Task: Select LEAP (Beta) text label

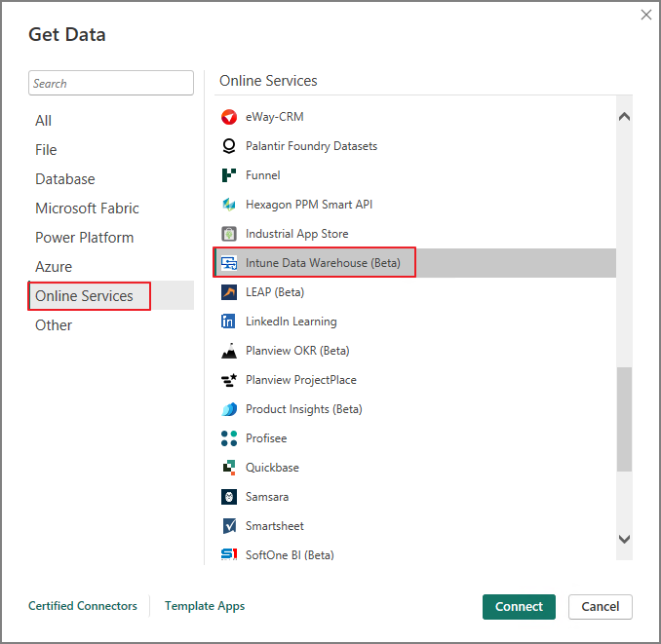Action: coord(275,292)
